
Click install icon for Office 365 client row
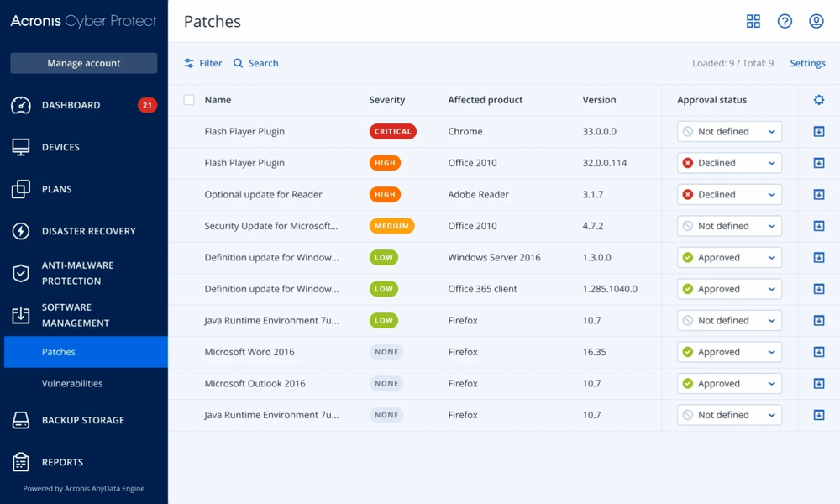pyautogui.click(x=818, y=289)
